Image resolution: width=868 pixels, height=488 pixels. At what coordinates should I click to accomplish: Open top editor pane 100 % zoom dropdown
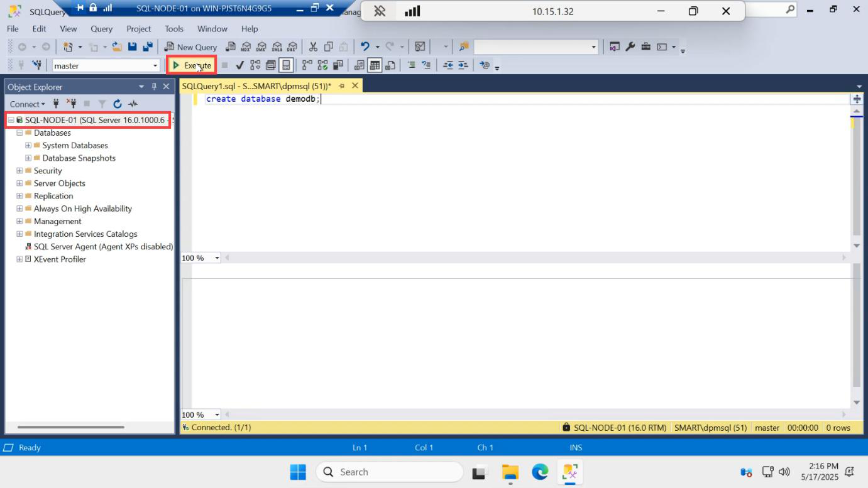[217, 258]
